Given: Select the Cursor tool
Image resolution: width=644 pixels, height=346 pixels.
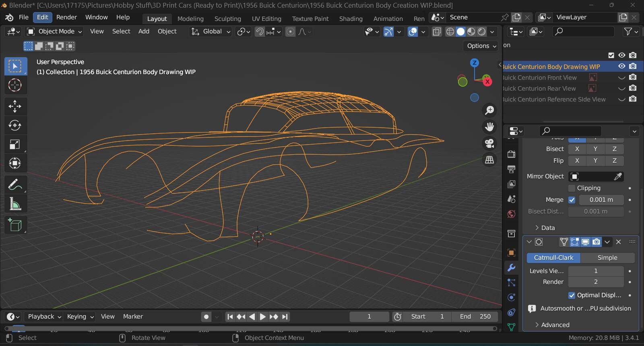Looking at the screenshot, I should pos(15,85).
